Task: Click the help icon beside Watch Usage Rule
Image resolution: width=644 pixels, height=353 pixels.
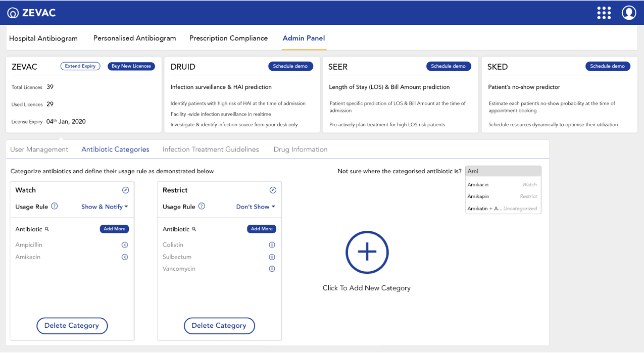Action: (x=55, y=207)
